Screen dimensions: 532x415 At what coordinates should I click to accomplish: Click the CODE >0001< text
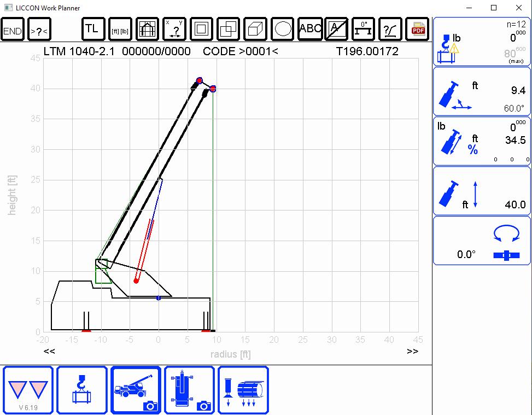click(x=240, y=51)
